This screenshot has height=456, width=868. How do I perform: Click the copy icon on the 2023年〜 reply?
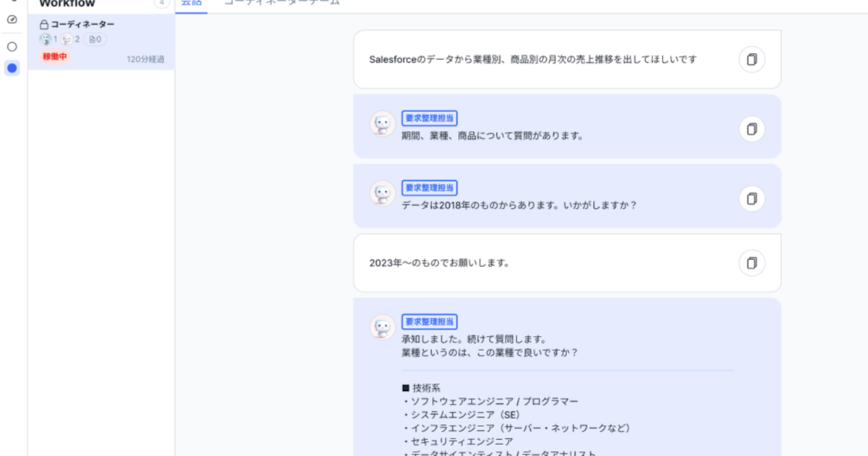tap(752, 263)
